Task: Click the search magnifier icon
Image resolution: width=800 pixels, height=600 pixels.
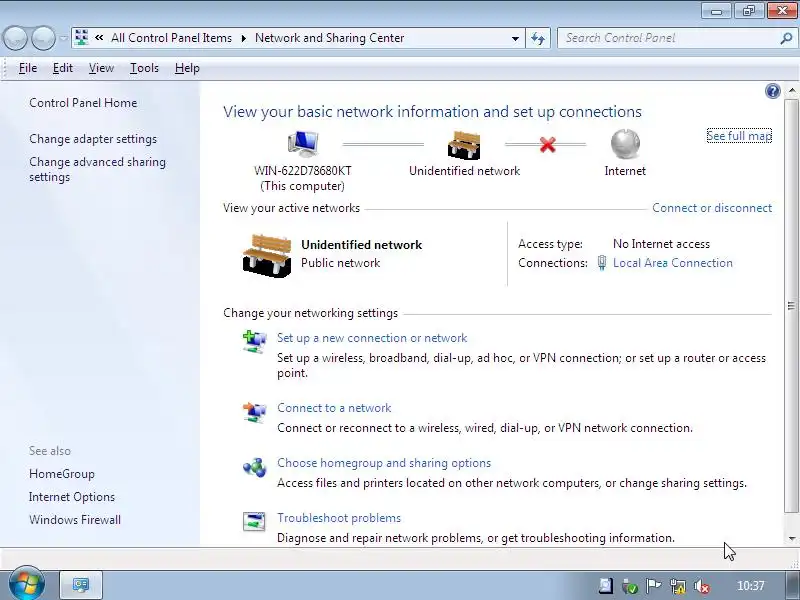Action: click(786, 38)
